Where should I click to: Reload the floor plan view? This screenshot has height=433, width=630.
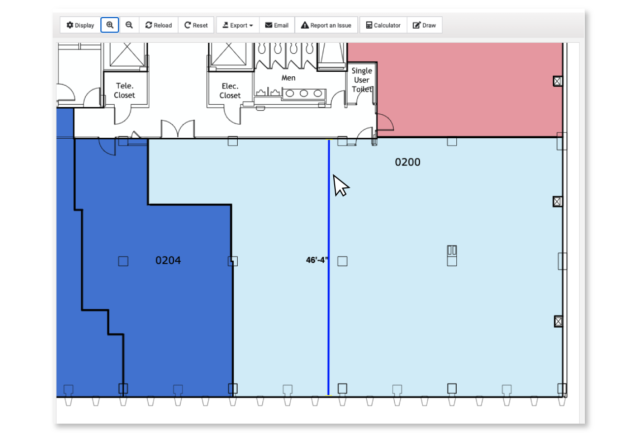click(x=159, y=25)
